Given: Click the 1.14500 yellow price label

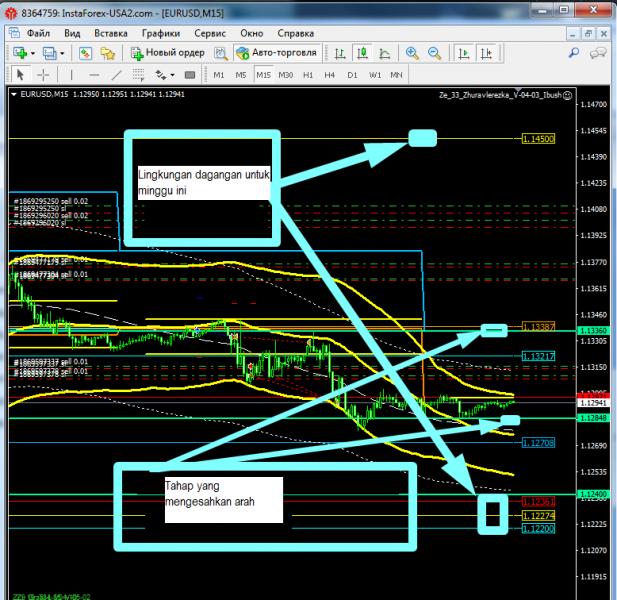Looking at the screenshot, I should tap(539, 140).
